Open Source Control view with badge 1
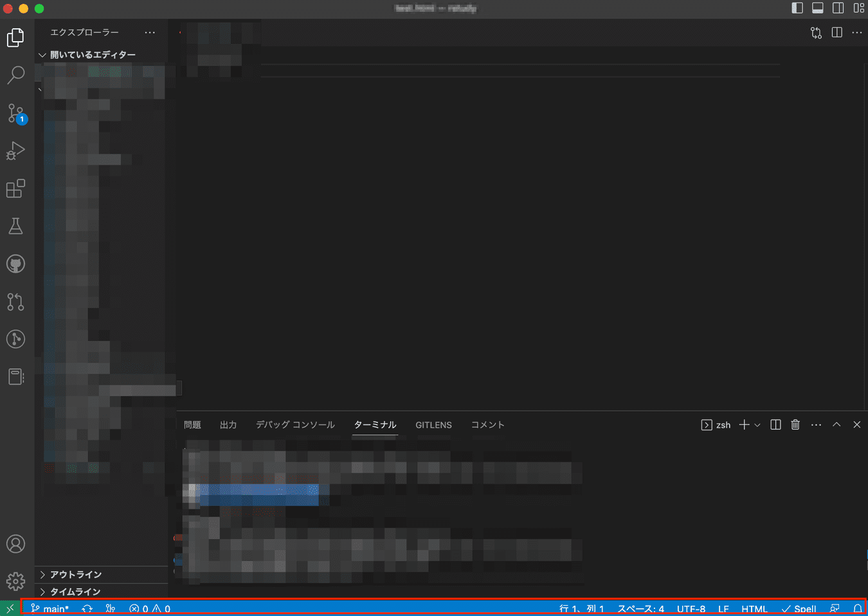The width and height of the screenshot is (868, 616). tap(16, 113)
